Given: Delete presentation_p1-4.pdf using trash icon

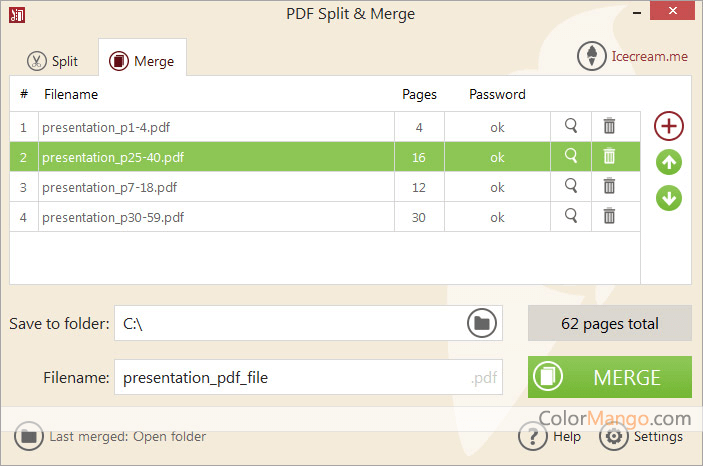Looking at the screenshot, I should (609, 126).
